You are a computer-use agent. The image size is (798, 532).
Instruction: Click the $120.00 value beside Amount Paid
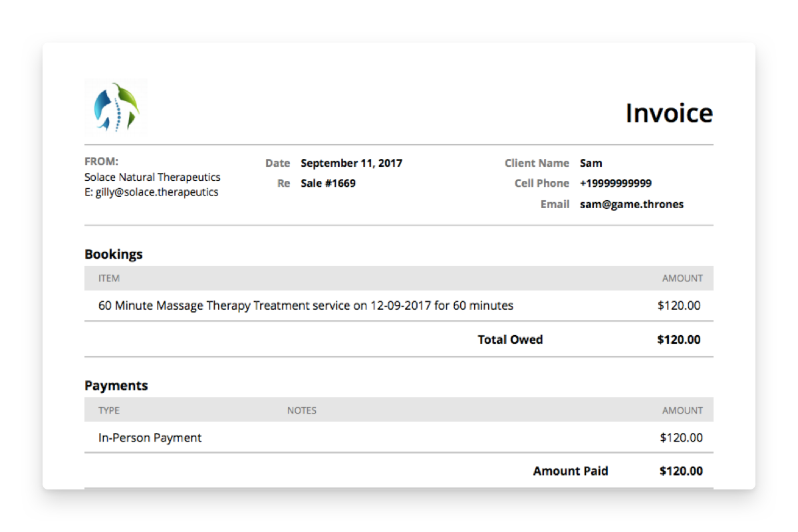(680, 471)
